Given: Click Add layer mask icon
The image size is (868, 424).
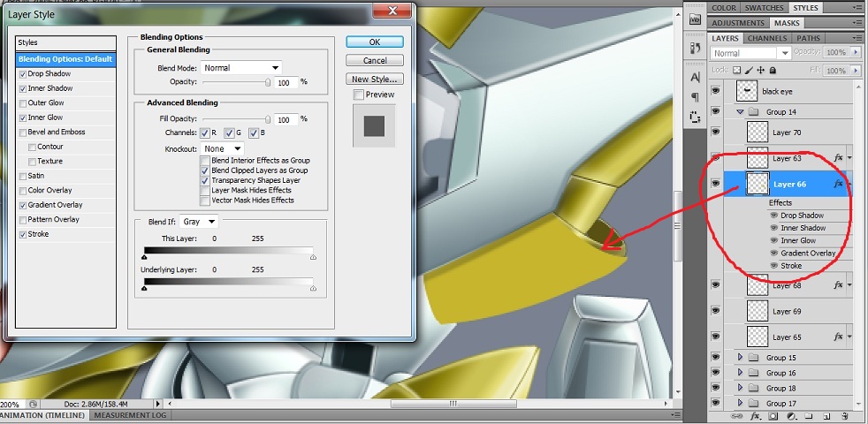Looking at the screenshot, I should click(x=773, y=416).
